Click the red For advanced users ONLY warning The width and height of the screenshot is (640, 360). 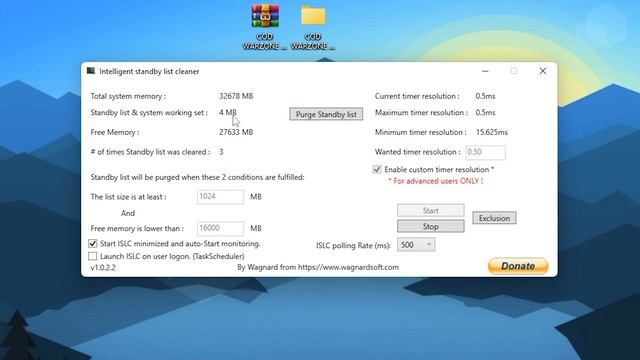(436, 181)
